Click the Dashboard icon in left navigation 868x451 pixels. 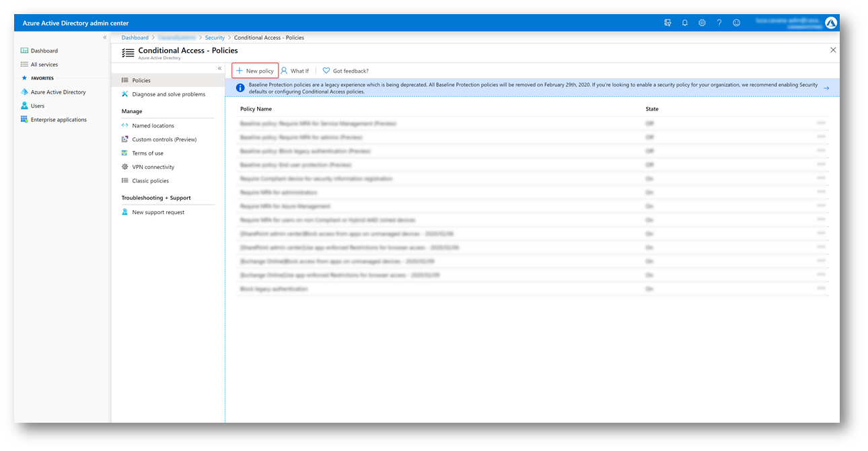[x=24, y=50]
